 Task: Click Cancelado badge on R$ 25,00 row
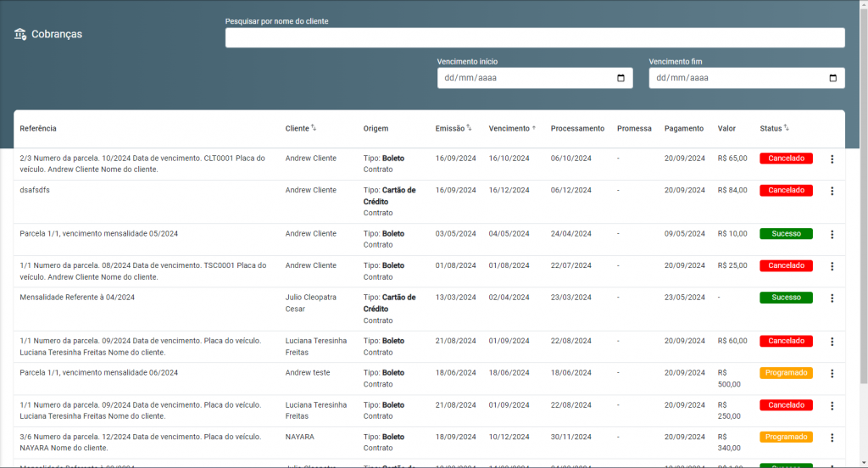point(786,266)
